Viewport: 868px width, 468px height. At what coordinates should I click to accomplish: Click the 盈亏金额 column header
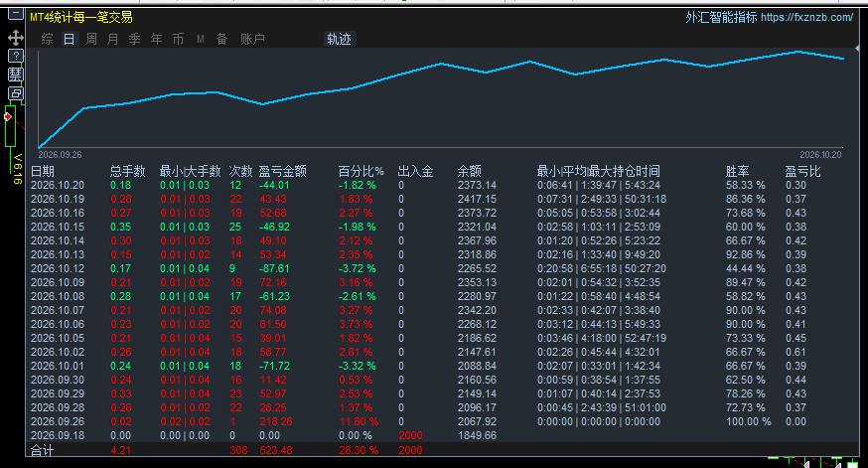pyautogui.click(x=282, y=171)
